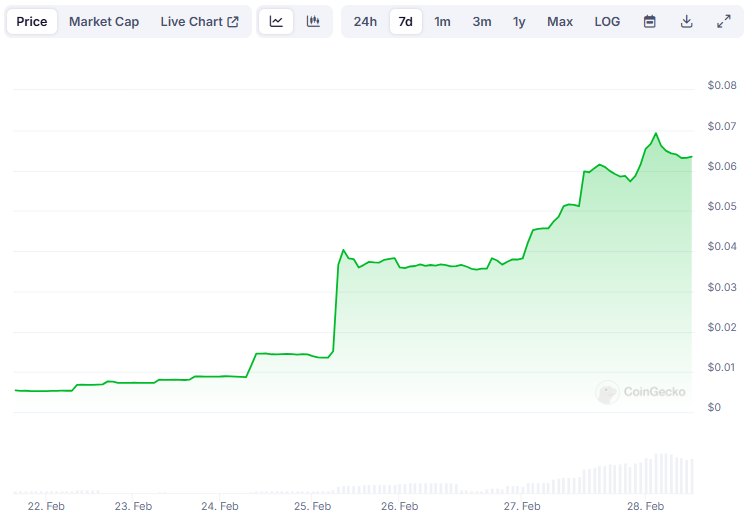Switch to candlestick chart icon

point(313,22)
